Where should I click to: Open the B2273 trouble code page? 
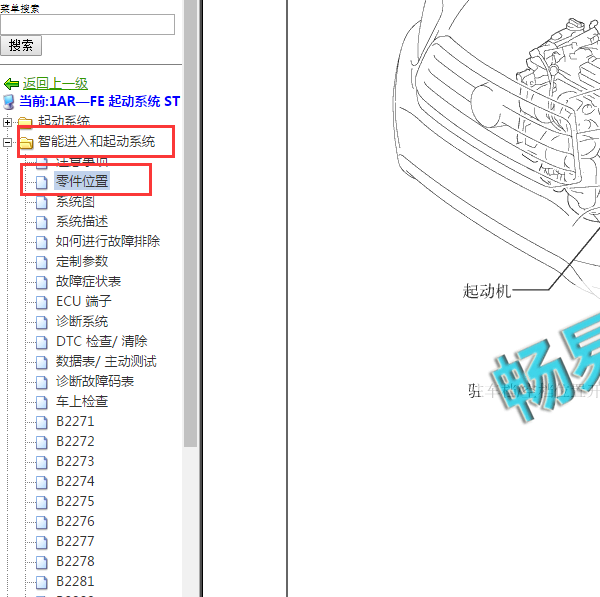tap(75, 461)
